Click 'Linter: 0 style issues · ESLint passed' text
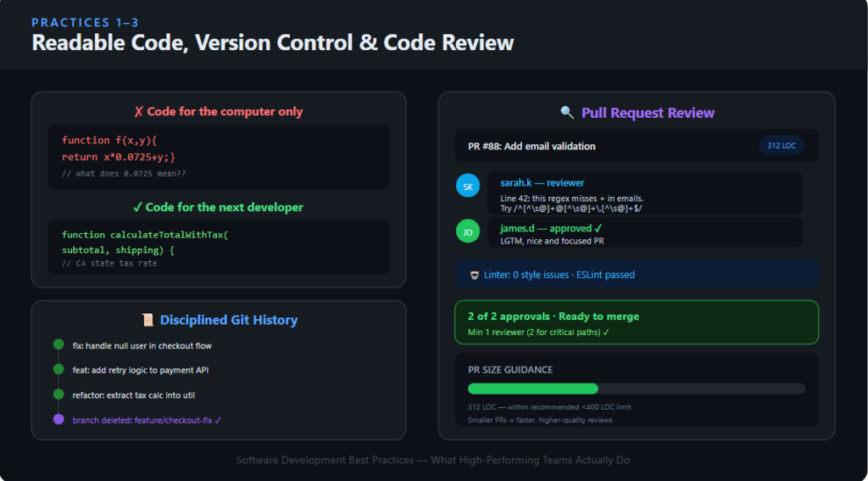 pyautogui.click(x=559, y=275)
